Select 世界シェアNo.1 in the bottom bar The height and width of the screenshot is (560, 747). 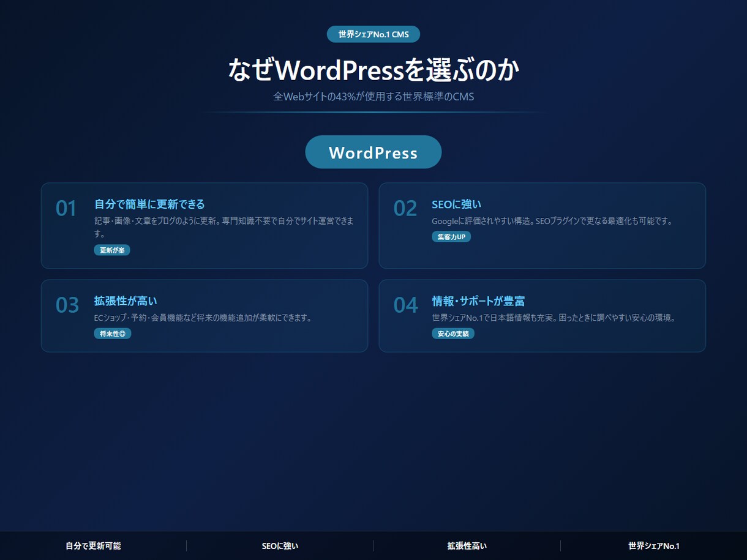click(x=654, y=546)
